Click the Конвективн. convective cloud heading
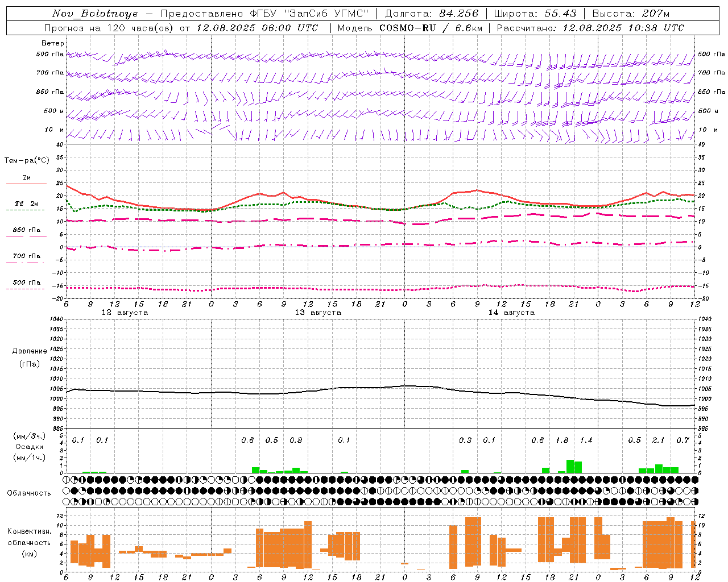 (x=30, y=531)
